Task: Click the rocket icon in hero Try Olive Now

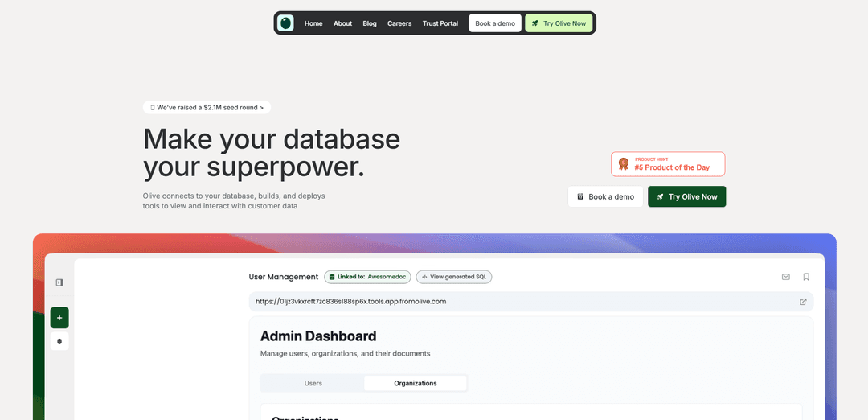Action: point(660,196)
